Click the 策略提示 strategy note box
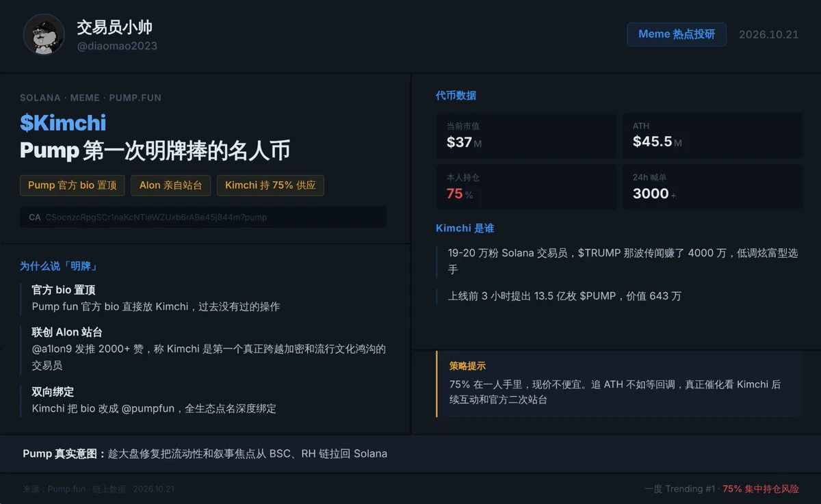The height and width of the screenshot is (504, 821). tap(619, 384)
